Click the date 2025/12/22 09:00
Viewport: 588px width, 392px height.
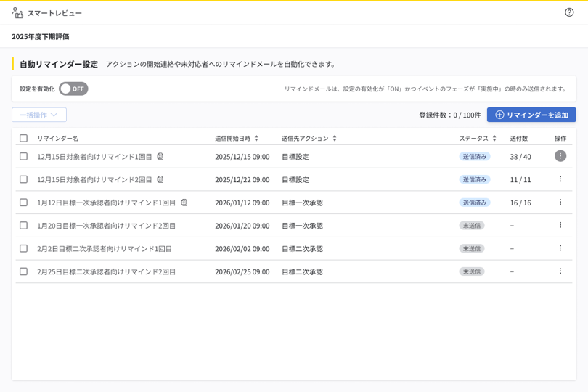coord(242,180)
